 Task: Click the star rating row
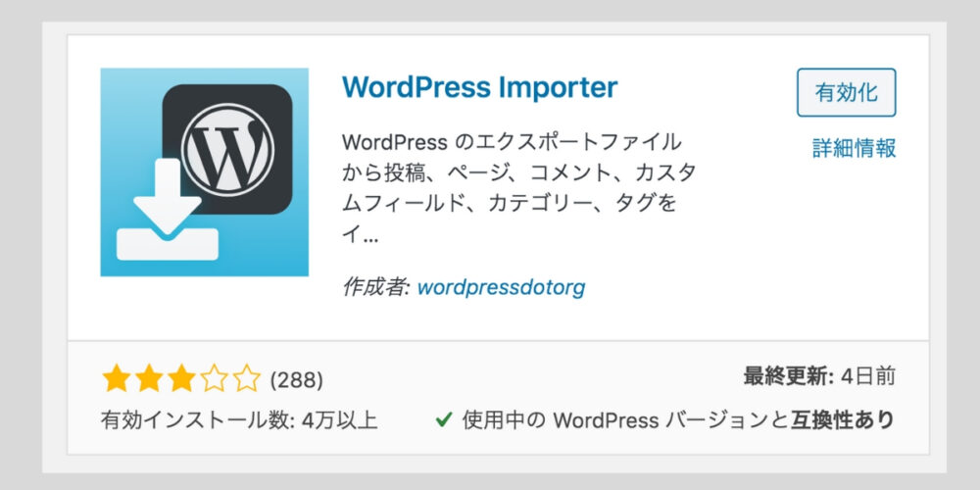click(181, 378)
